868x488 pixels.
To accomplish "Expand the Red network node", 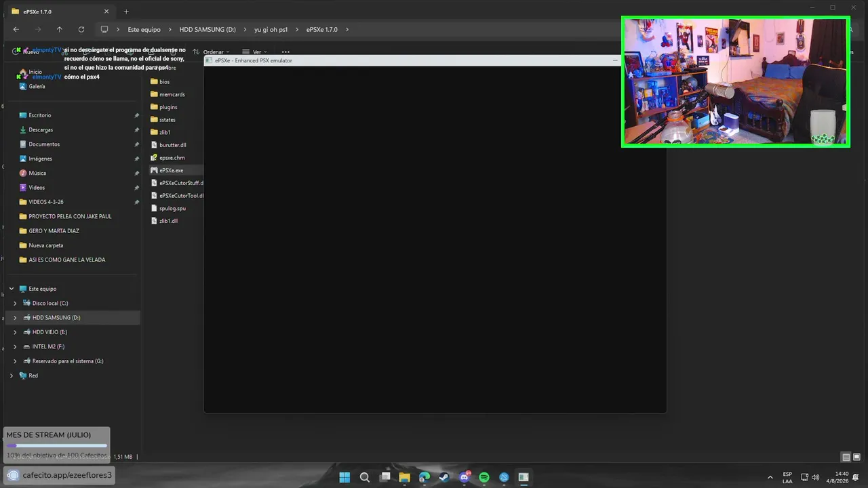I will 12,375.
